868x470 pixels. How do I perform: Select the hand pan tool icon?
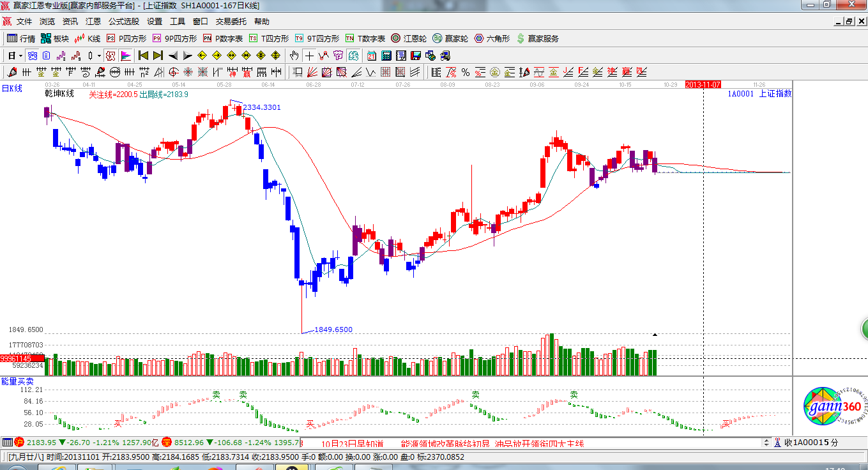[294, 56]
